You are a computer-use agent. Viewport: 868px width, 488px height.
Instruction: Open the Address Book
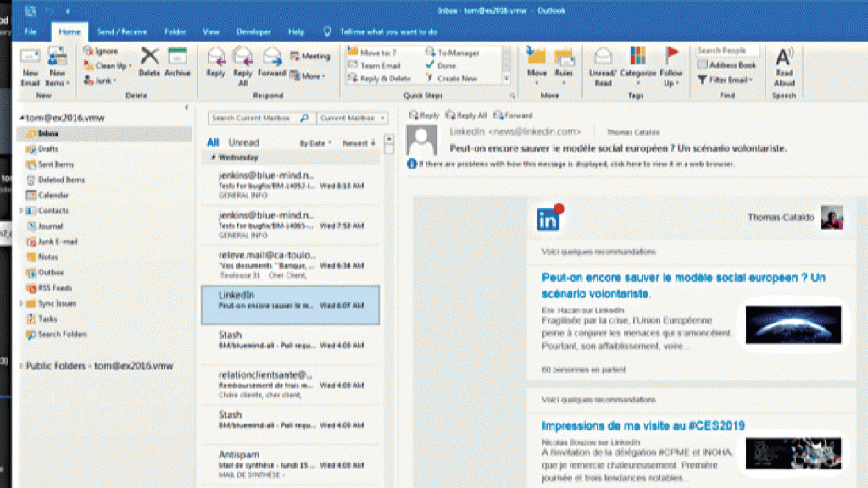(x=726, y=65)
